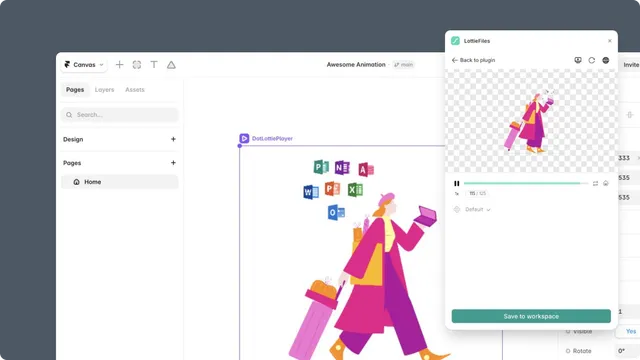Pause the animation preview
The image size is (640, 360).
pos(457,184)
